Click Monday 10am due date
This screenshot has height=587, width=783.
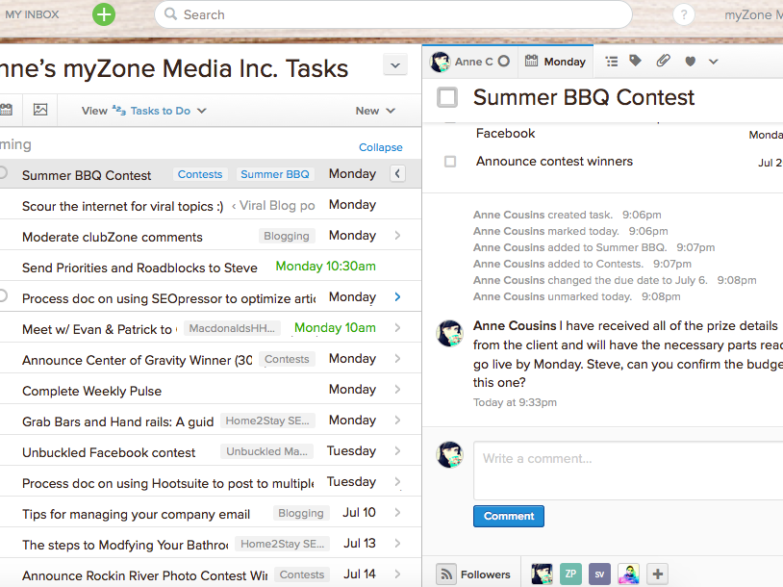[335, 328]
